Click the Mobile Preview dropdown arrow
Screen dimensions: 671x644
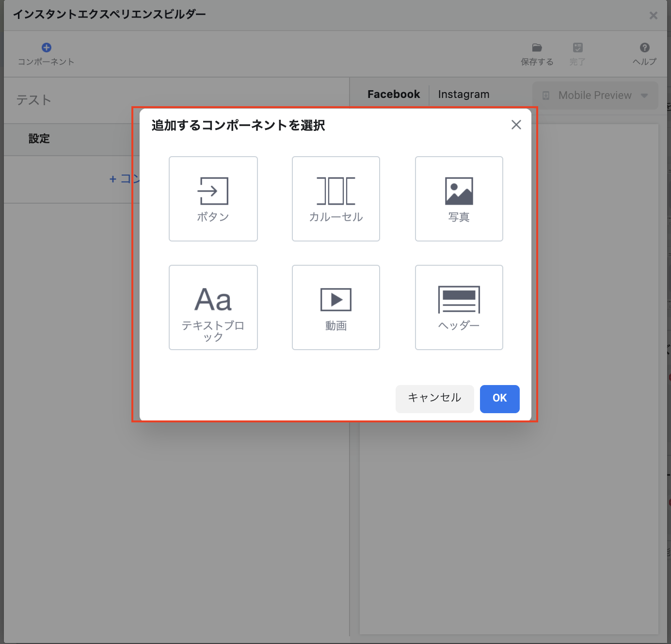point(644,96)
